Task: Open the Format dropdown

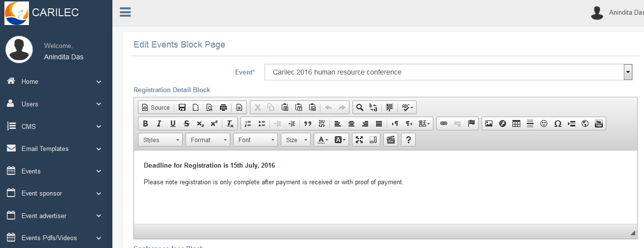Action: 208,140
